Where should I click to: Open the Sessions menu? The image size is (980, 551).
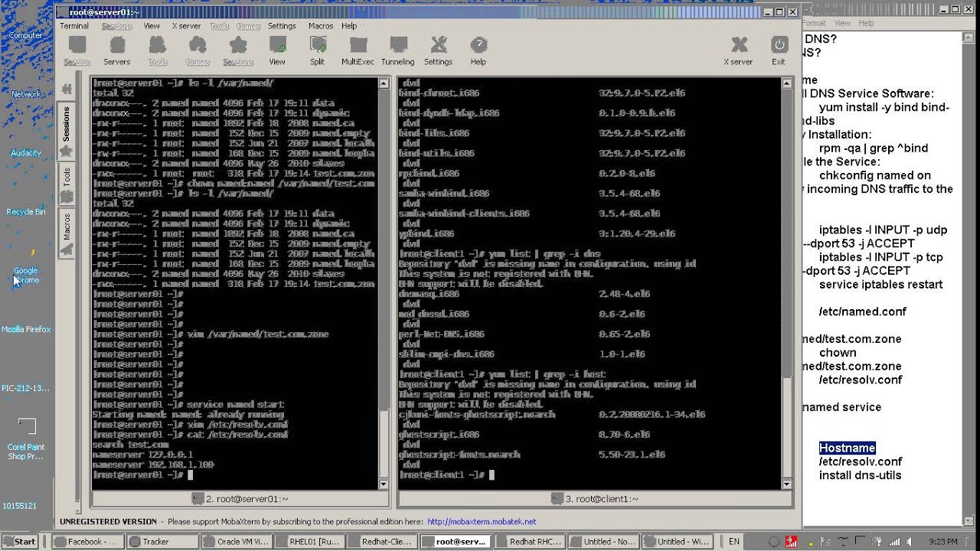[x=117, y=26]
